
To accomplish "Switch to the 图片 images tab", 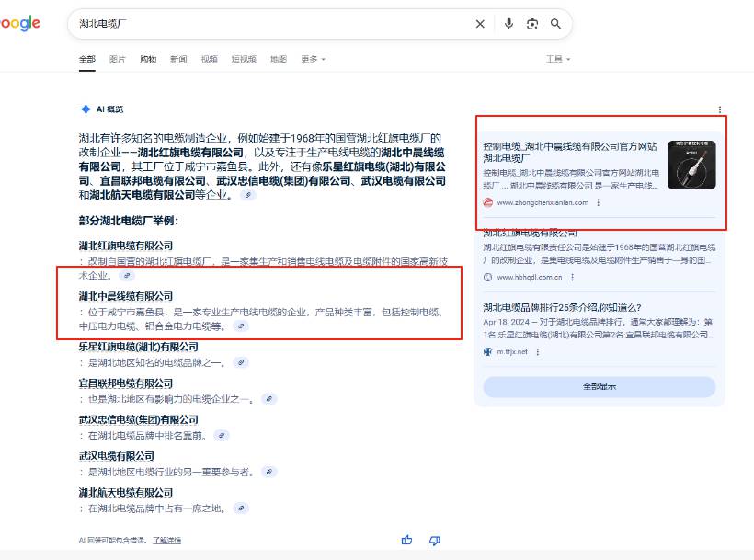I will pyautogui.click(x=118, y=59).
